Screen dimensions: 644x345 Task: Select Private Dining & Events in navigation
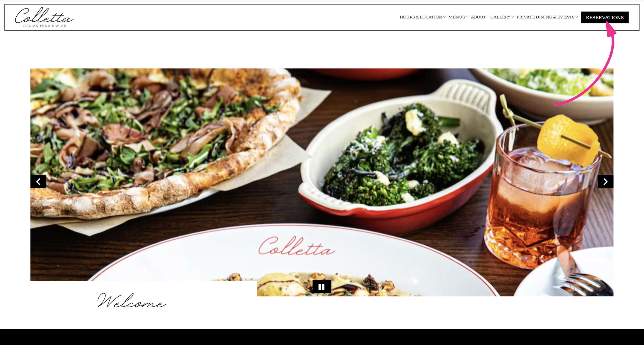click(545, 17)
